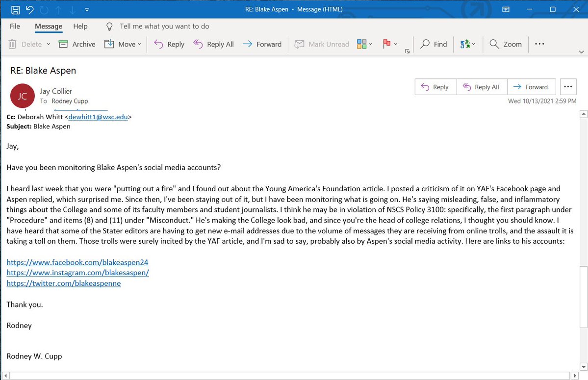The height and width of the screenshot is (380, 588).
Task: Click Mark Unread in ribbon
Action: click(x=322, y=44)
